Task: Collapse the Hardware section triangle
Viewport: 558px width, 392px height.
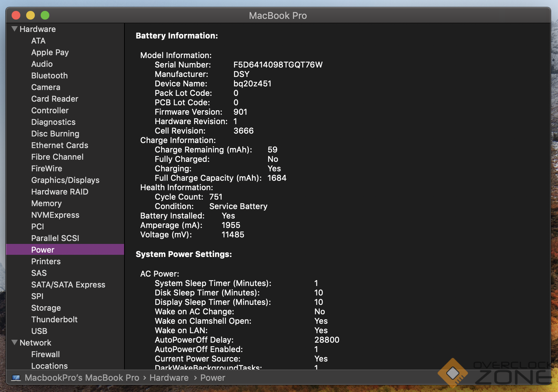Action: (x=15, y=29)
